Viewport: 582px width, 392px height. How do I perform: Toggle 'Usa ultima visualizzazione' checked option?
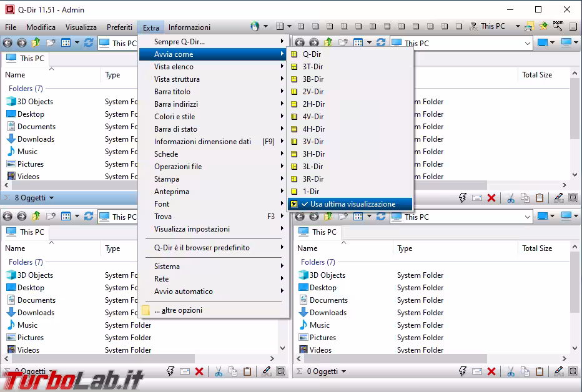tap(352, 204)
